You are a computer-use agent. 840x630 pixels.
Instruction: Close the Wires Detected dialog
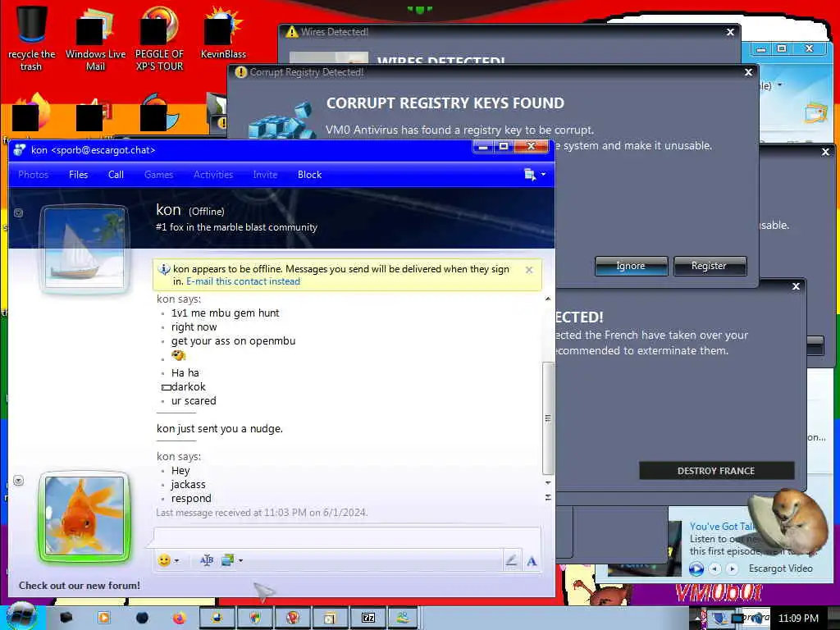tap(730, 32)
